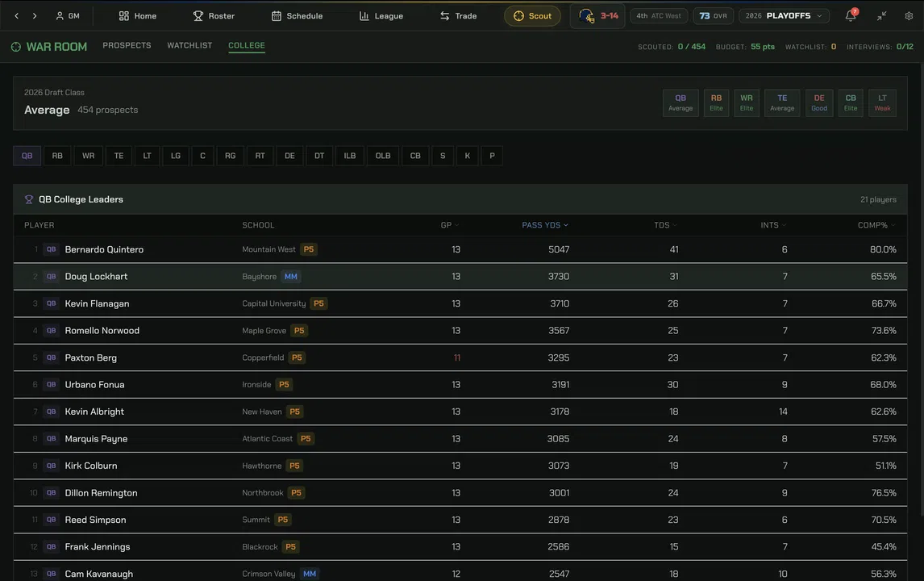Expand the 2026 Playoffs dropdown

(784, 16)
